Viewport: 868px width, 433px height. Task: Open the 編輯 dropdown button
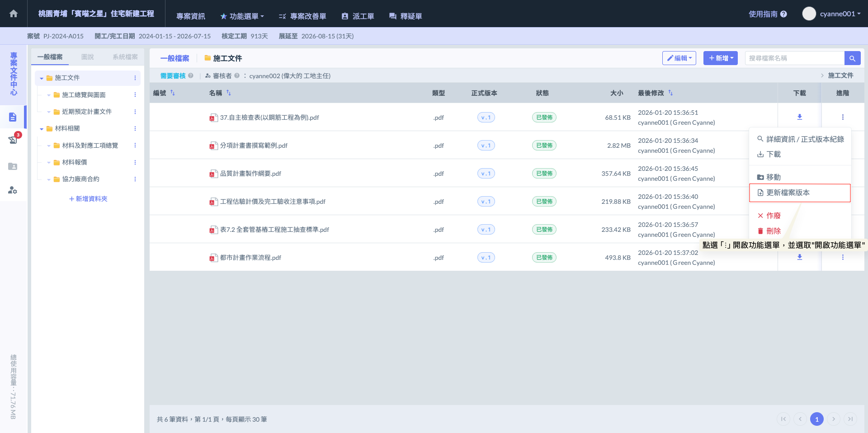pos(679,58)
